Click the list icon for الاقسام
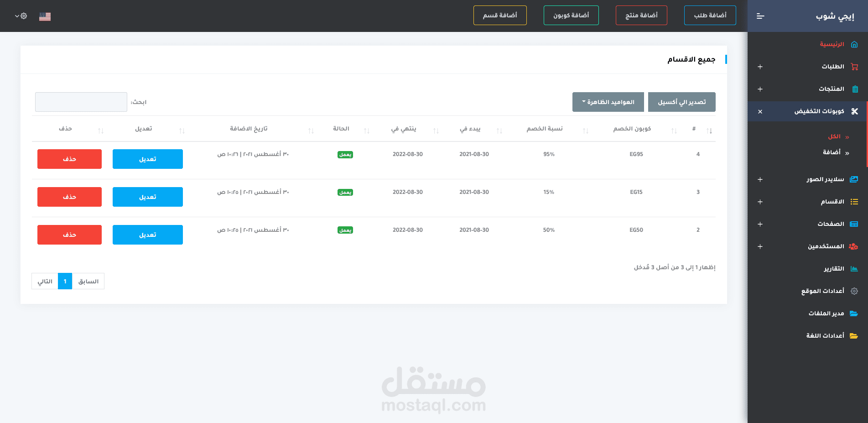 pos(854,202)
